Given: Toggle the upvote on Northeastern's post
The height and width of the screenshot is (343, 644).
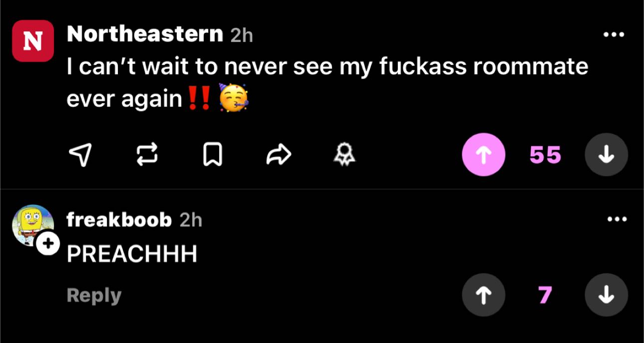Looking at the screenshot, I should coord(483,155).
